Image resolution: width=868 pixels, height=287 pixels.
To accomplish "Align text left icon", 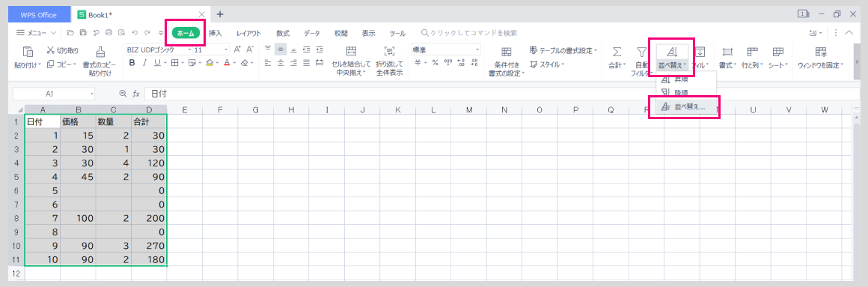I will point(268,63).
